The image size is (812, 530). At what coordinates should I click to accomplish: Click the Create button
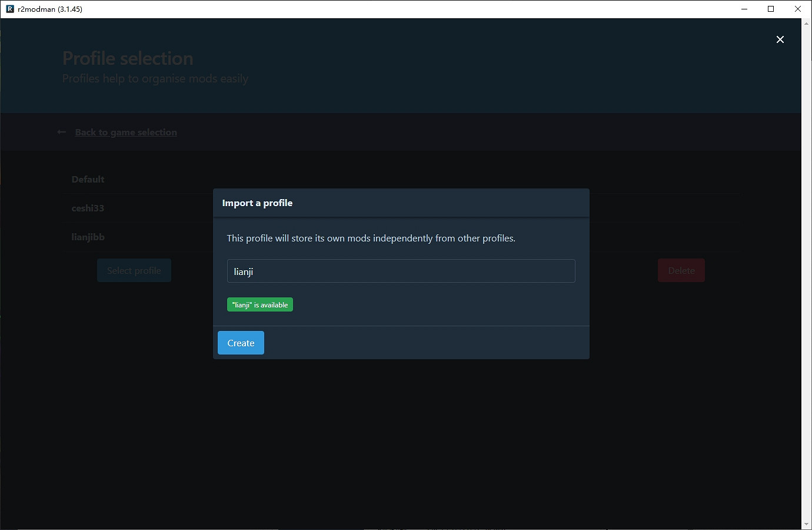(x=241, y=343)
